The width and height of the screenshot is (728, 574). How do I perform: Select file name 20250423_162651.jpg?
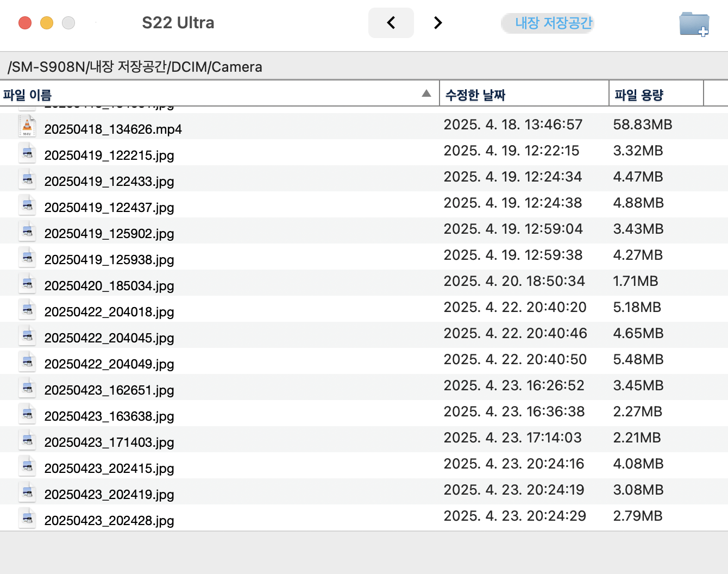(x=109, y=390)
